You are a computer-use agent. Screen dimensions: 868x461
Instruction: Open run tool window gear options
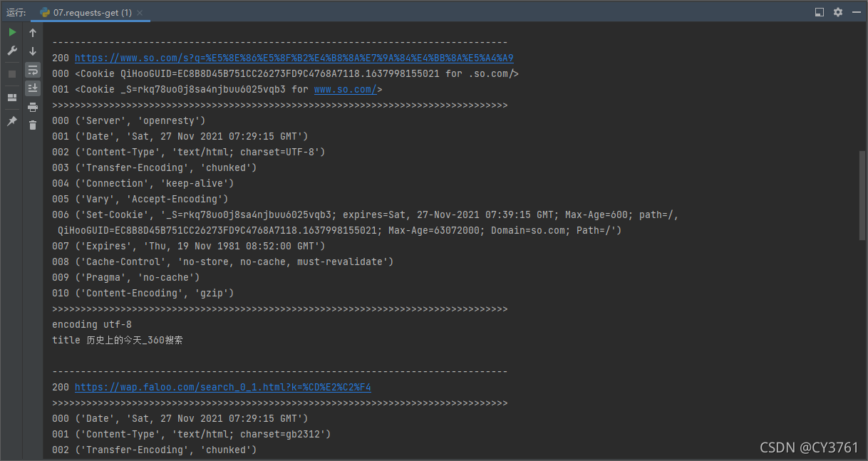point(838,12)
